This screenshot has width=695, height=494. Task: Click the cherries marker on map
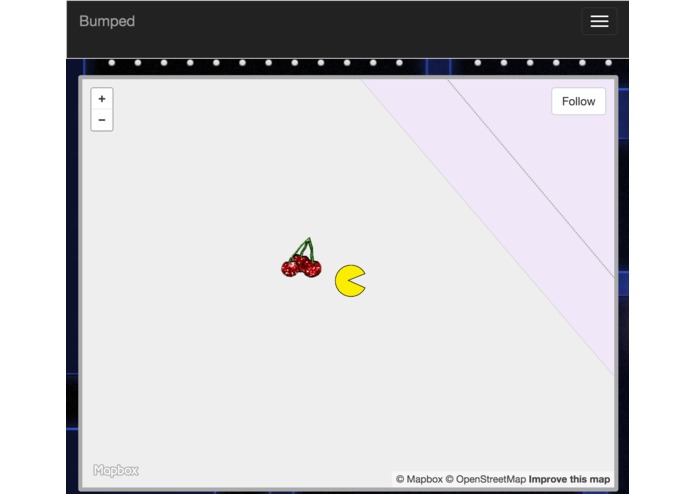coord(301,258)
